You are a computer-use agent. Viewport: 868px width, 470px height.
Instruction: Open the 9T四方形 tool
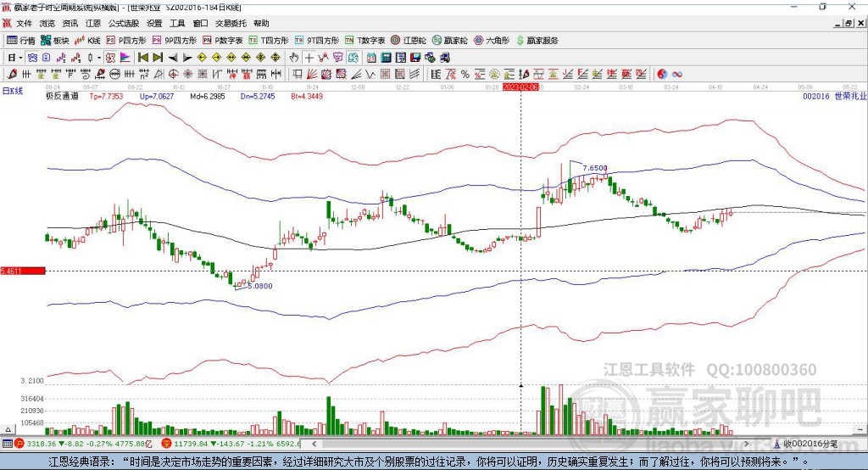click(x=317, y=41)
